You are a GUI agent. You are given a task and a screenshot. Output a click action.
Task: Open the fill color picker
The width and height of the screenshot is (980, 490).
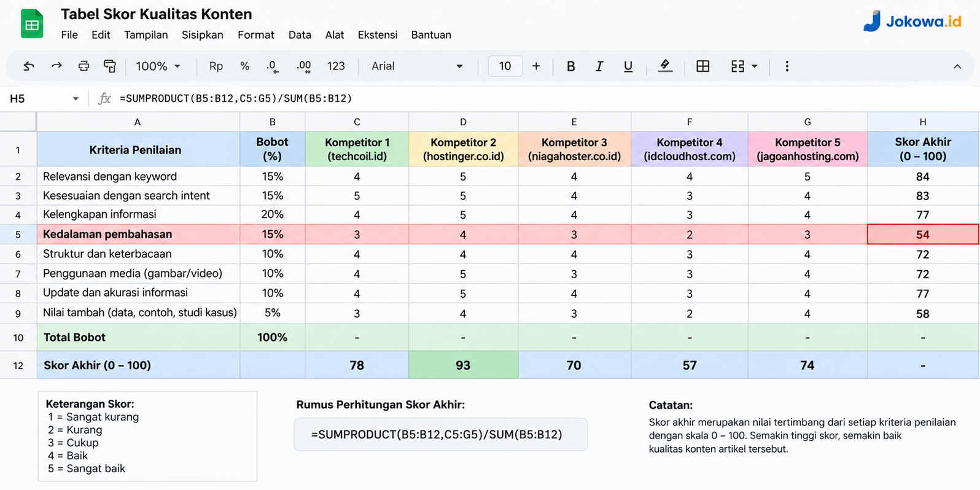[x=665, y=66]
